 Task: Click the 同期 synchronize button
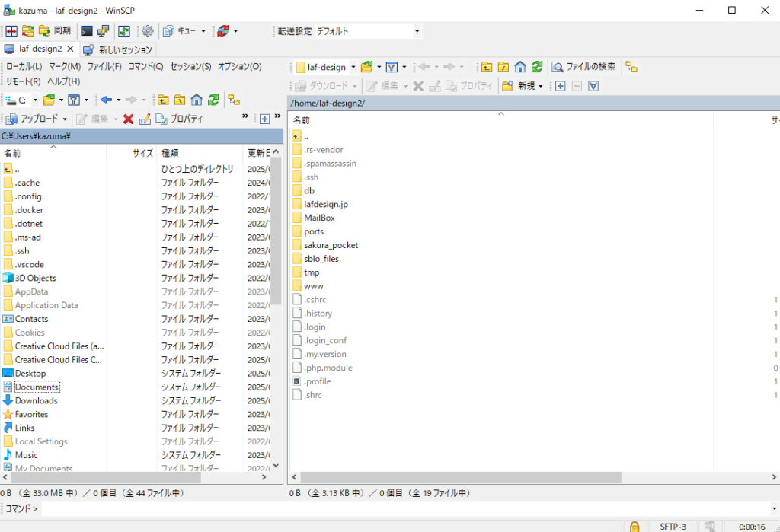click(x=55, y=31)
